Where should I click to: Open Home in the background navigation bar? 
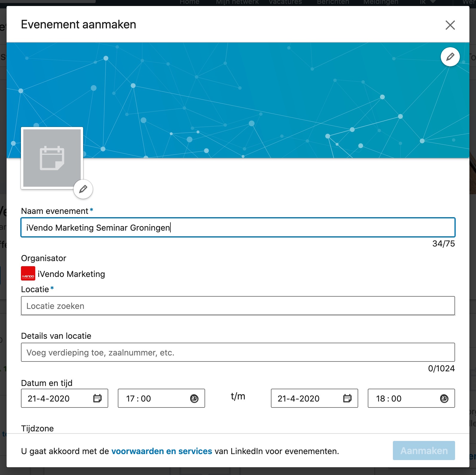click(x=189, y=2)
